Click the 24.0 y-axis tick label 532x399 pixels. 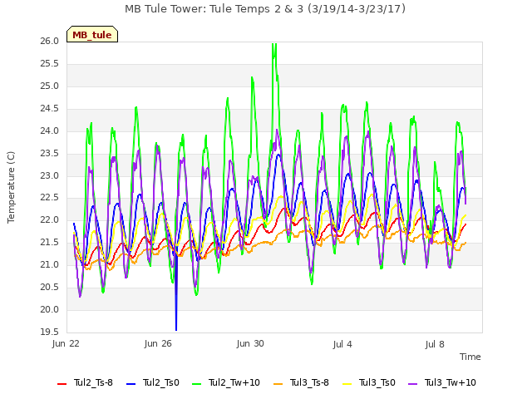click(x=50, y=131)
